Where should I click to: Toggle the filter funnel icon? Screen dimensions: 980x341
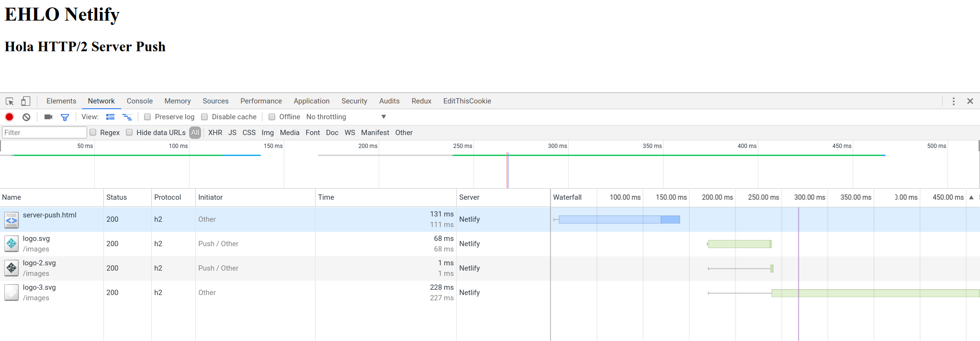(x=65, y=117)
